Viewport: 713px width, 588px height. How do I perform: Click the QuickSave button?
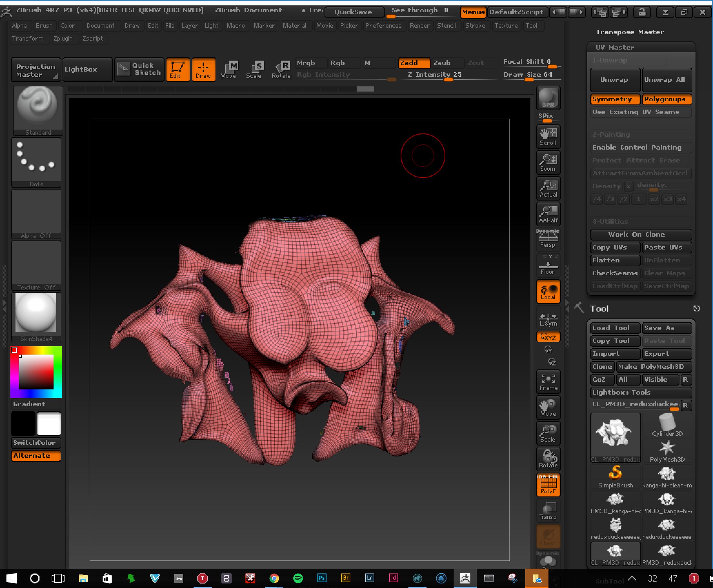354,12
